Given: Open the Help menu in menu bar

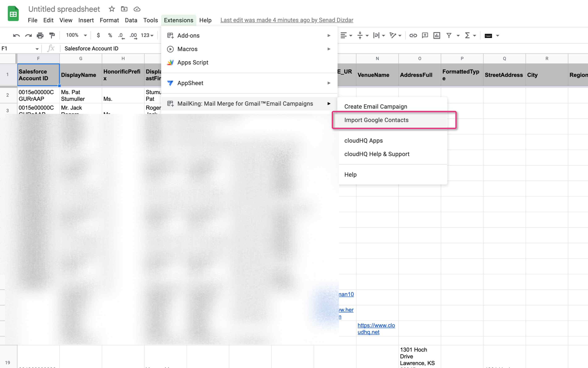Looking at the screenshot, I should pos(205,20).
